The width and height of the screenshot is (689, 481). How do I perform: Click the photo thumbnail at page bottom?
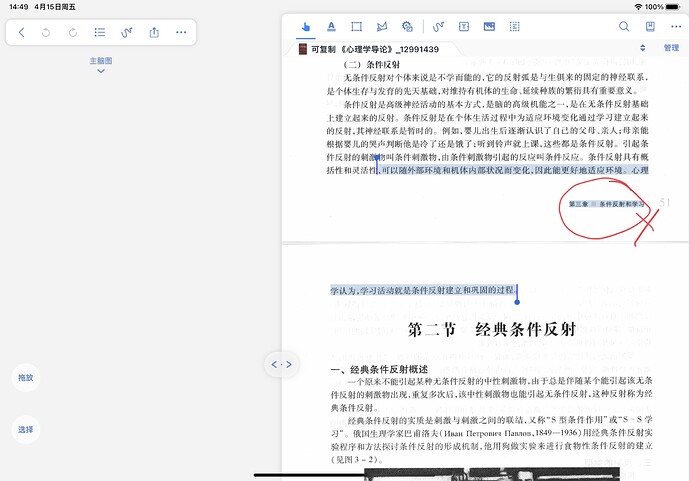[492, 474]
